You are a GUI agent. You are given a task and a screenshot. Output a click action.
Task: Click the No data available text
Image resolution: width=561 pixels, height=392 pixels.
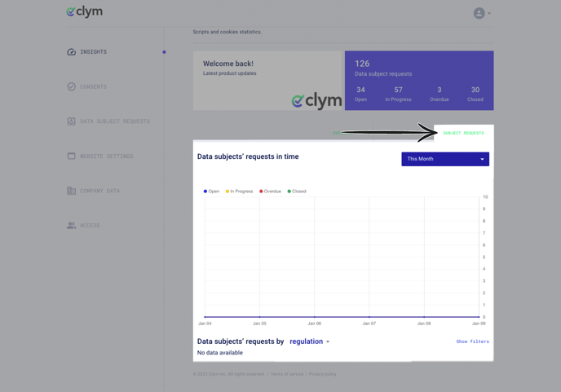point(219,353)
